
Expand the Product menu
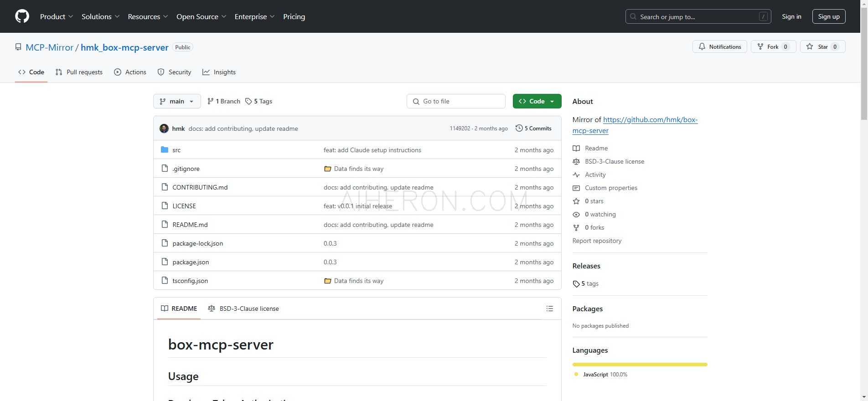point(57,16)
